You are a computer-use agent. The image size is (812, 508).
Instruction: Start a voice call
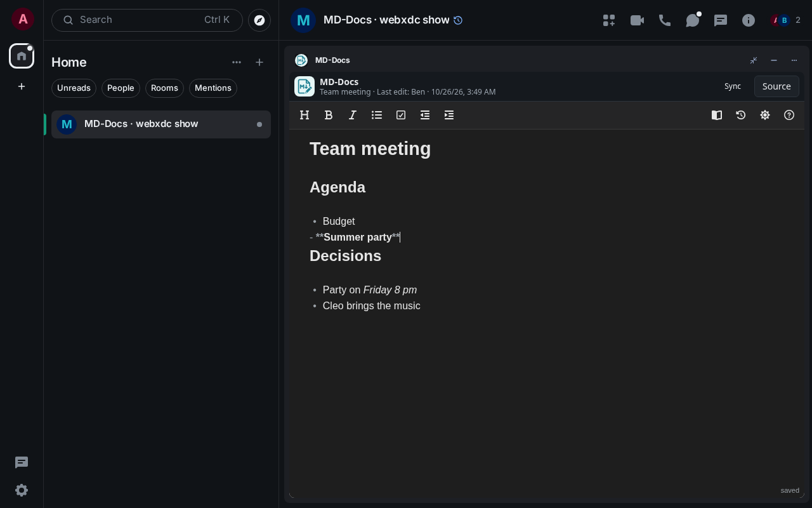click(x=665, y=20)
